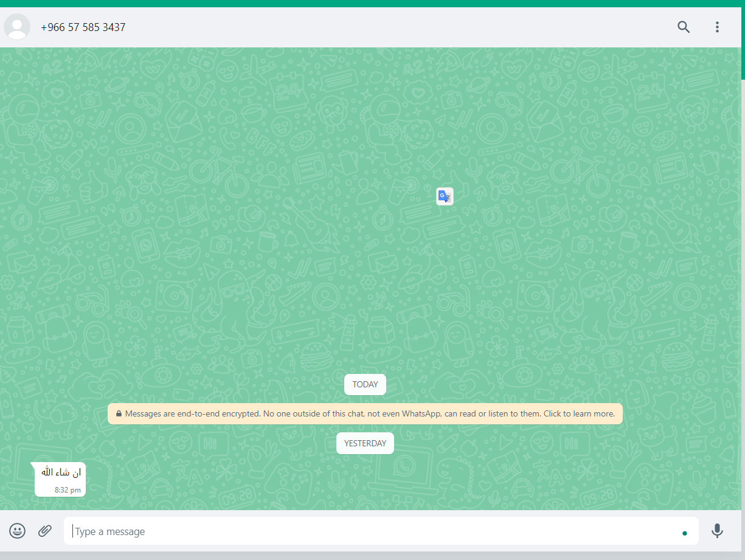Click the 8:32 pm message timestamp
745x560 pixels.
(68, 489)
